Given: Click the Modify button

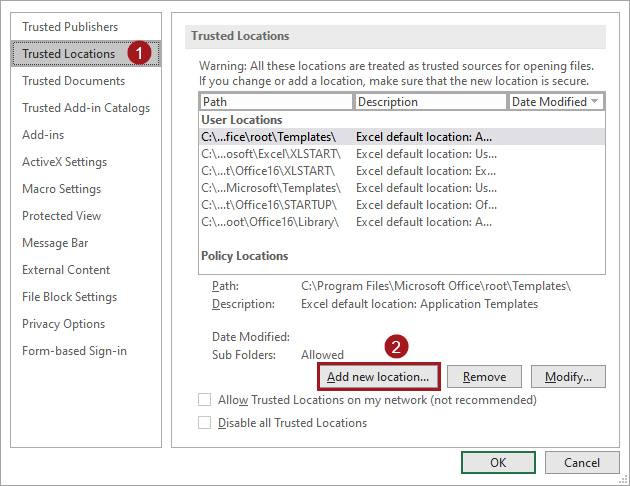Looking at the screenshot, I should click(x=568, y=377).
